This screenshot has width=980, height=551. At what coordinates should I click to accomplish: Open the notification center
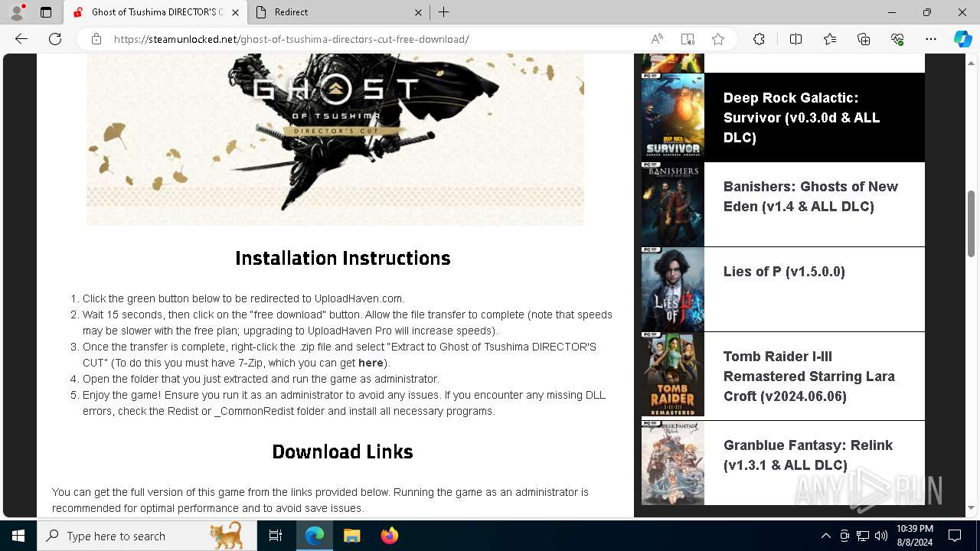tap(955, 536)
